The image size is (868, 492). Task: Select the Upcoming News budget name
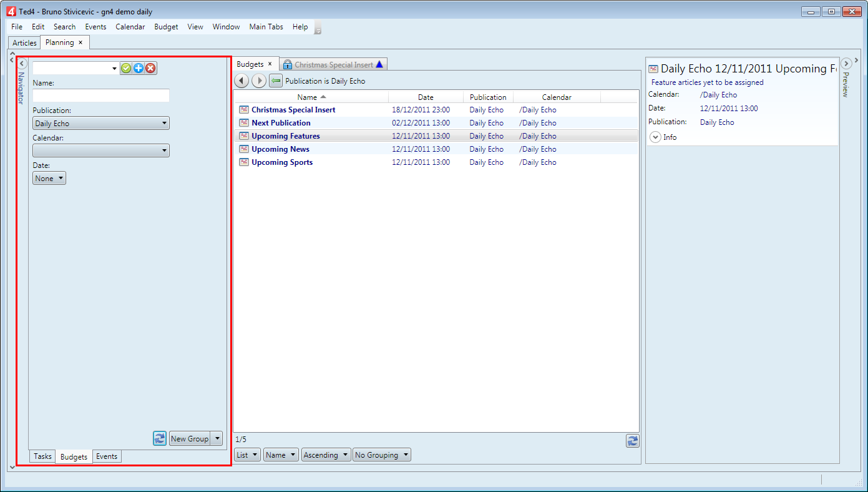280,149
